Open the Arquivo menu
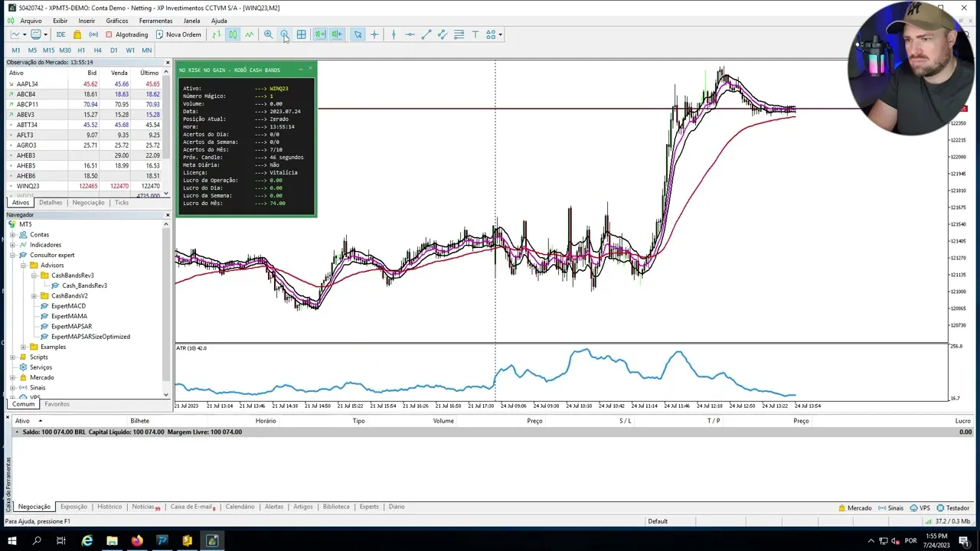Screen dimensions: 980x551 (31, 21)
